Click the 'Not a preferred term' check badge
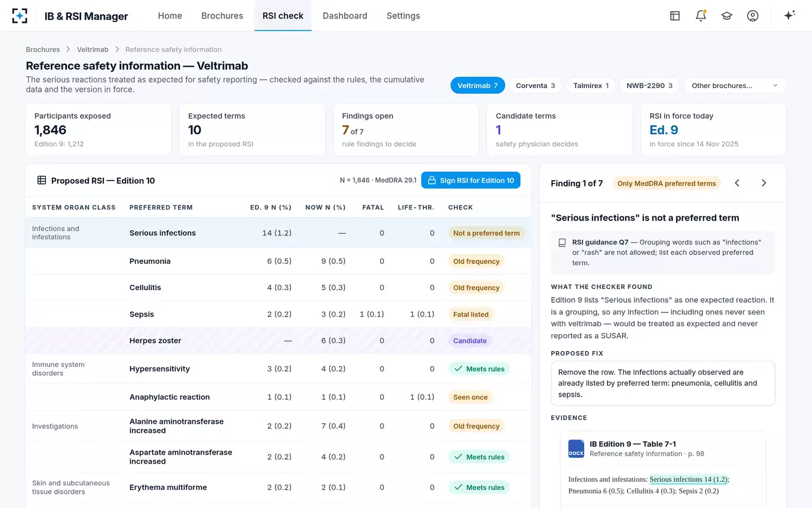812x508 pixels. (487, 233)
